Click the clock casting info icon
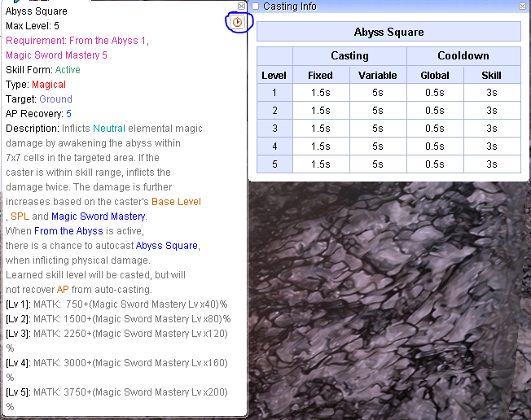Image resolution: width=531 pixels, height=420 pixels. [238, 22]
